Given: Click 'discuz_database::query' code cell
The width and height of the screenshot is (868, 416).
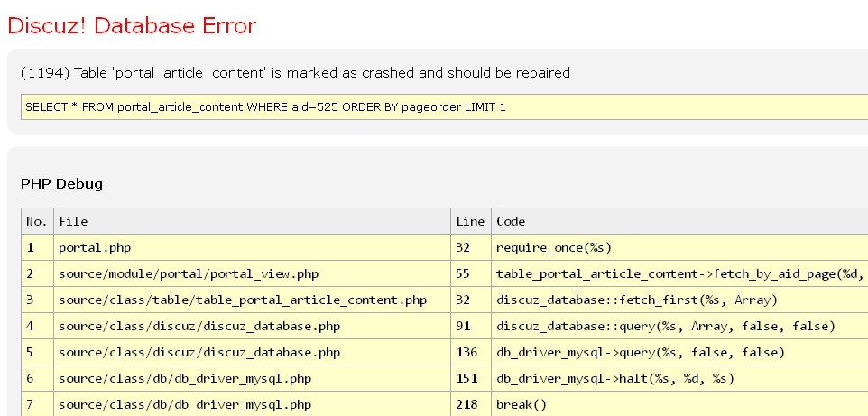Looking at the screenshot, I should tap(679, 327).
